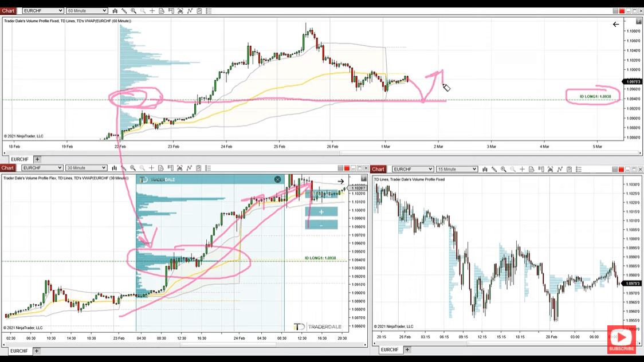644x362 pixels.
Task: Click the YouTube Subscribe button
Action: point(622,340)
